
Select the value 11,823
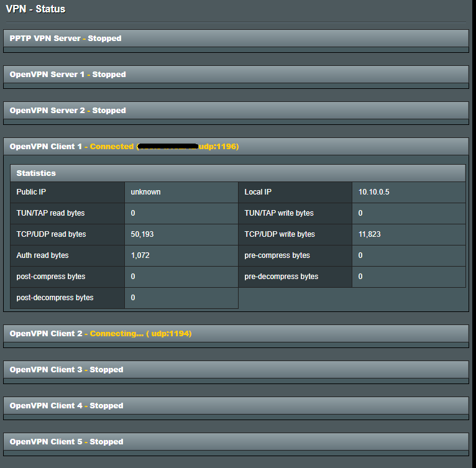370,234
